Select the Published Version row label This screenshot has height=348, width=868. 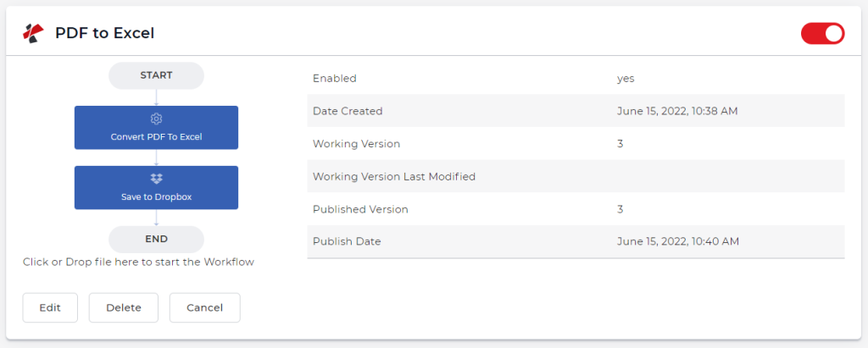360,209
